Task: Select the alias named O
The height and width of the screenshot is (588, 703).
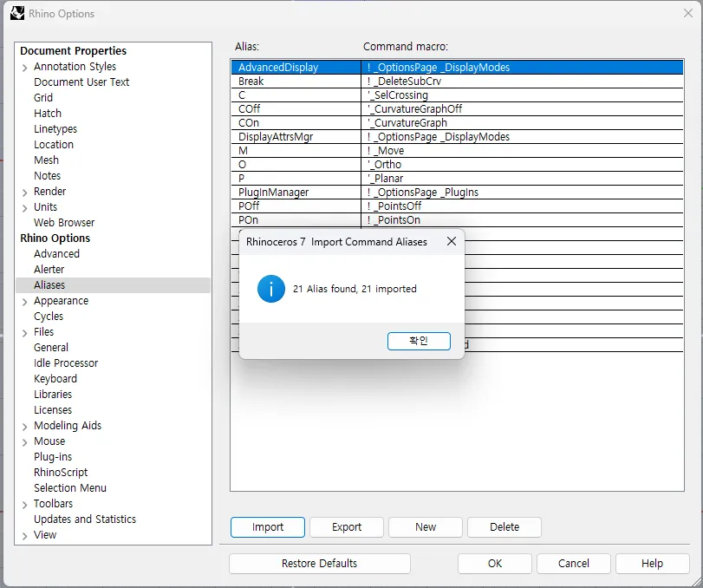Action: [x=296, y=165]
